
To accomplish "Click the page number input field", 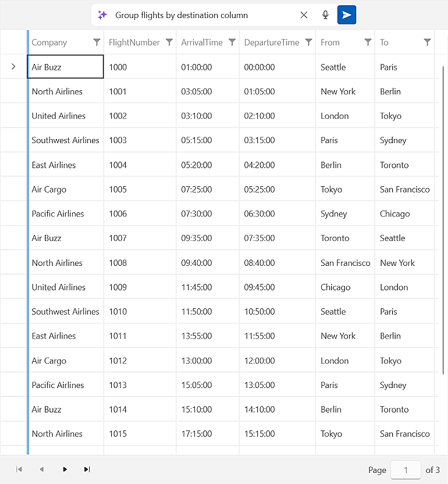I will (406, 470).
